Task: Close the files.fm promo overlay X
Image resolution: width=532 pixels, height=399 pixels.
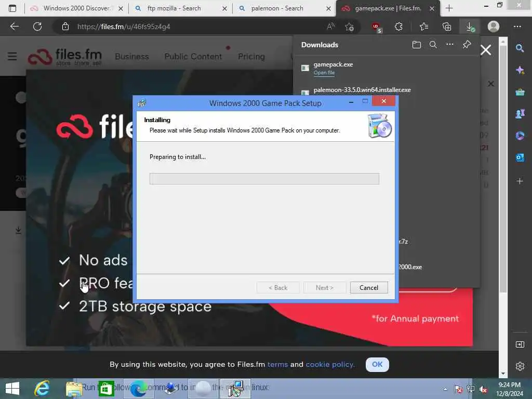Action: (486, 50)
